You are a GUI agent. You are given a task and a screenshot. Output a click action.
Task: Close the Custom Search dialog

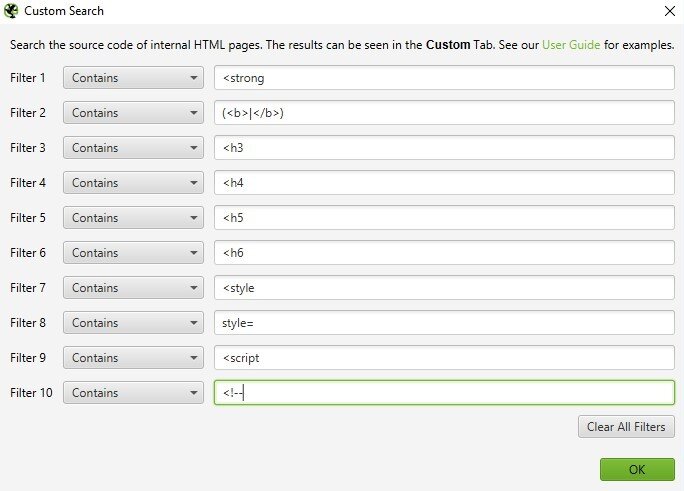670,11
